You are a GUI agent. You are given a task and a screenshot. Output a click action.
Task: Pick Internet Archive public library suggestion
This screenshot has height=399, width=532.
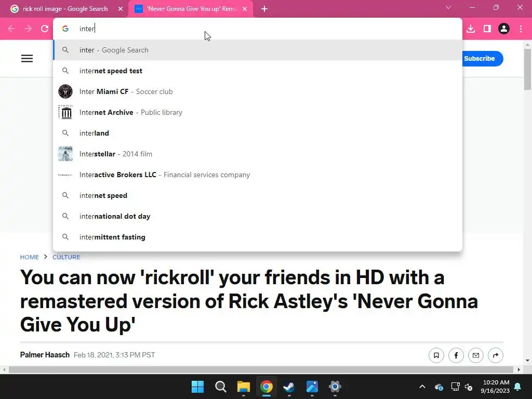258,112
